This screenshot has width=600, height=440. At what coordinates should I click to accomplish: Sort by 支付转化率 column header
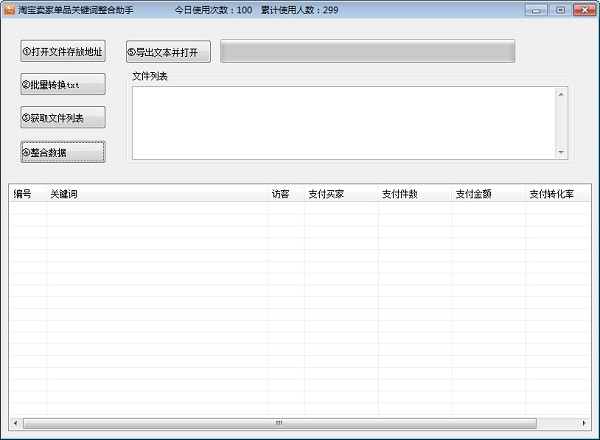[x=558, y=194]
